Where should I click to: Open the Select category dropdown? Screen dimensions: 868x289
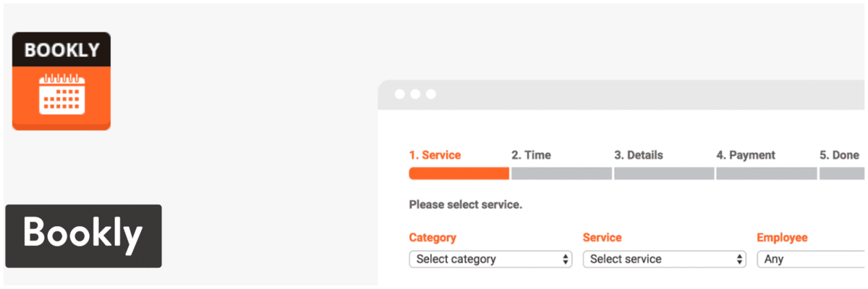pyautogui.click(x=490, y=259)
